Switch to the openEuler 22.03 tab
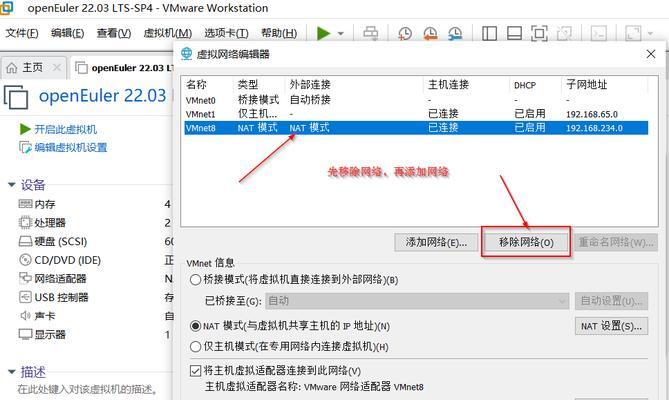 click(x=124, y=68)
